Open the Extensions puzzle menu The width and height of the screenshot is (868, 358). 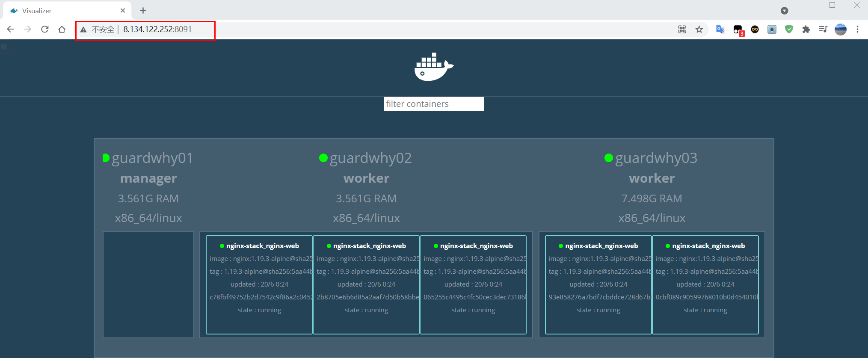point(806,29)
